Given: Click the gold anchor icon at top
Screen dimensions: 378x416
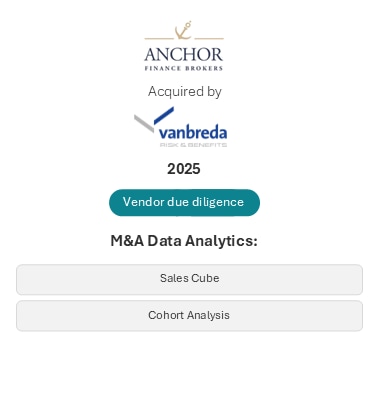Looking at the screenshot, I should (183, 30).
